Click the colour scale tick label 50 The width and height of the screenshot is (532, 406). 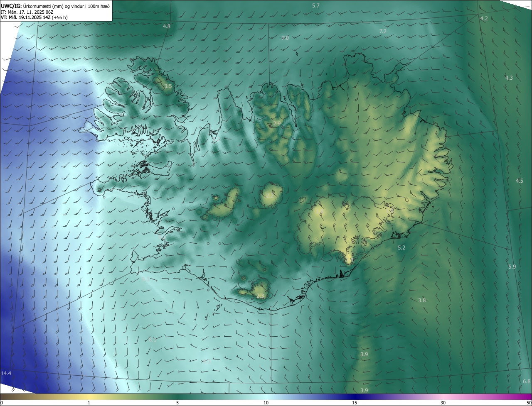tap(529, 403)
